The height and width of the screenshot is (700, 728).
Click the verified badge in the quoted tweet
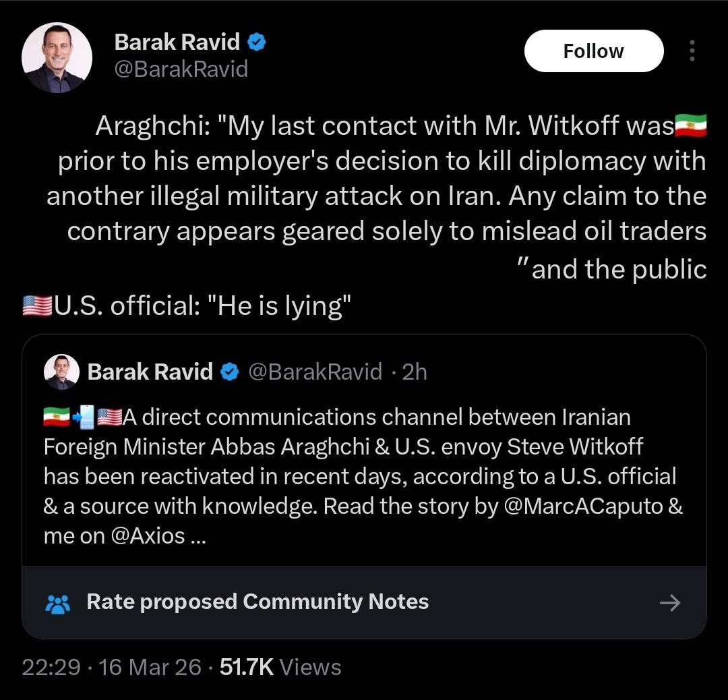coord(231,372)
